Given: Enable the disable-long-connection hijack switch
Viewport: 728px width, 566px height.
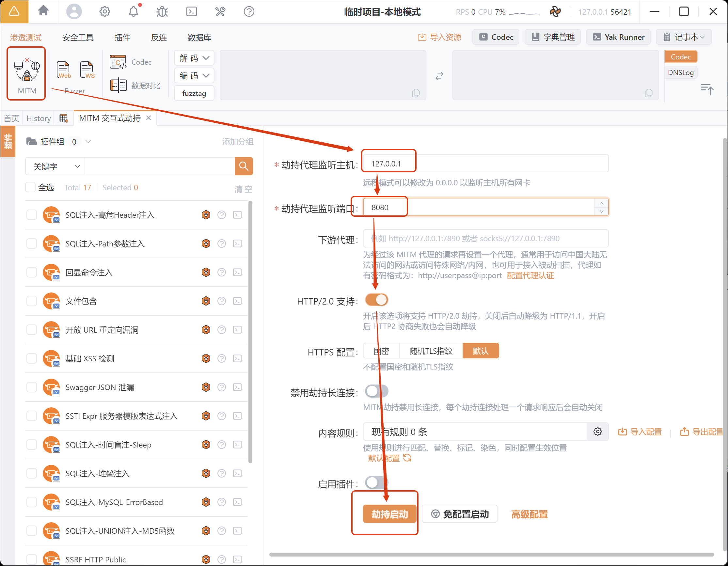Looking at the screenshot, I should [x=376, y=391].
